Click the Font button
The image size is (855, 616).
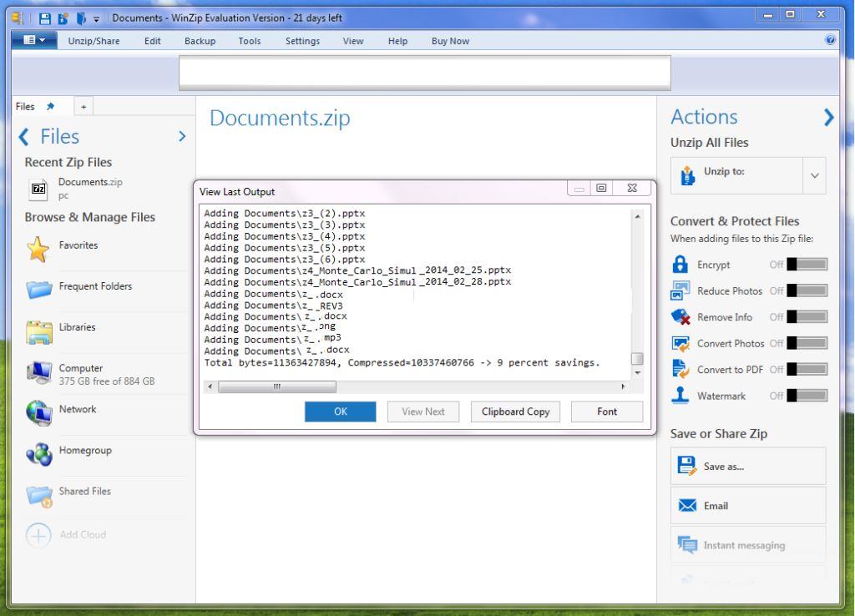click(x=607, y=412)
